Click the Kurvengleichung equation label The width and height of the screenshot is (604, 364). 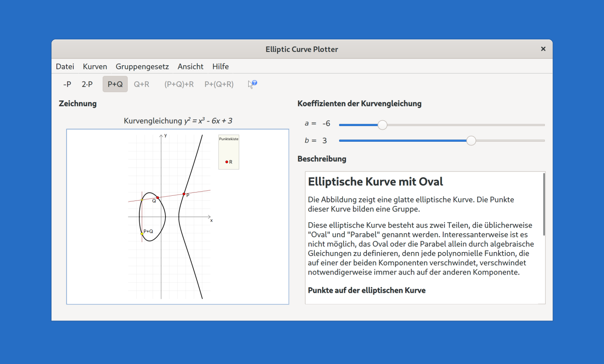(178, 121)
